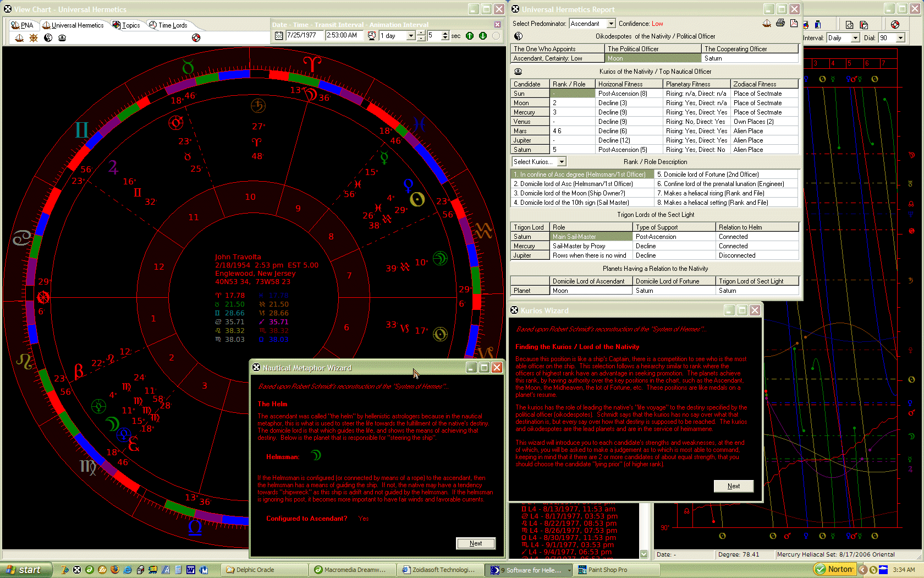
Task: Click the code page icon in background toolbar
Action: (850, 24)
